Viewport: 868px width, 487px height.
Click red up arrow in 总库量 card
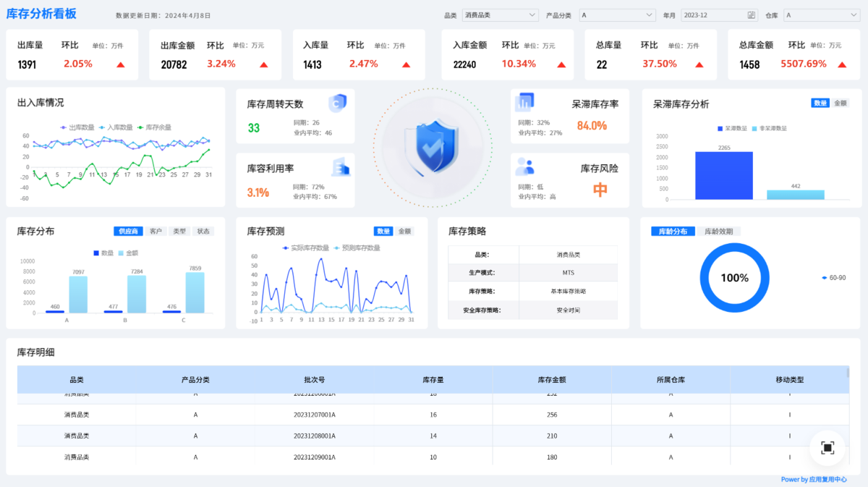coord(699,64)
